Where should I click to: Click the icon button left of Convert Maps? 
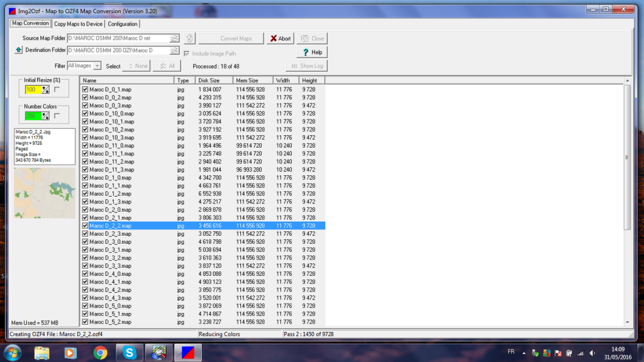(189, 38)
